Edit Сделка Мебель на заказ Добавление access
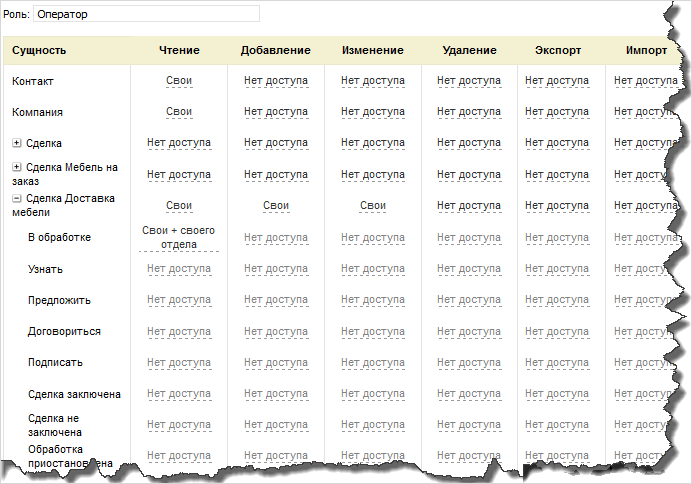 [x=276, y=175]
